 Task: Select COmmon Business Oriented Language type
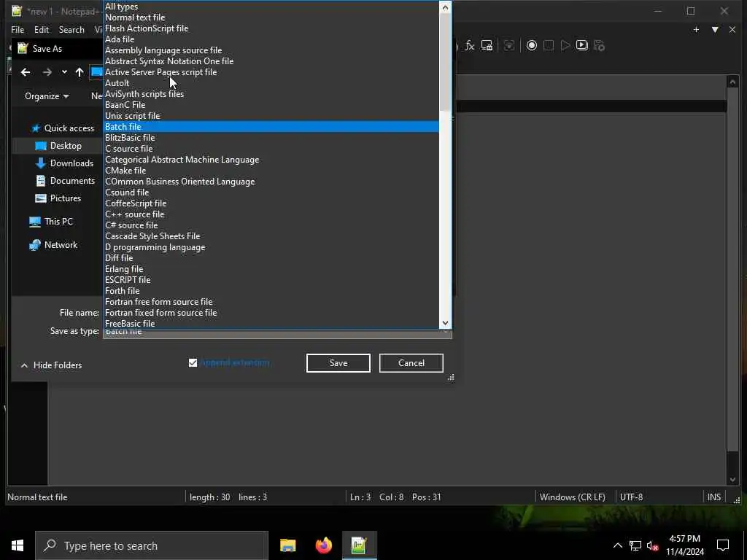[271, 182]
